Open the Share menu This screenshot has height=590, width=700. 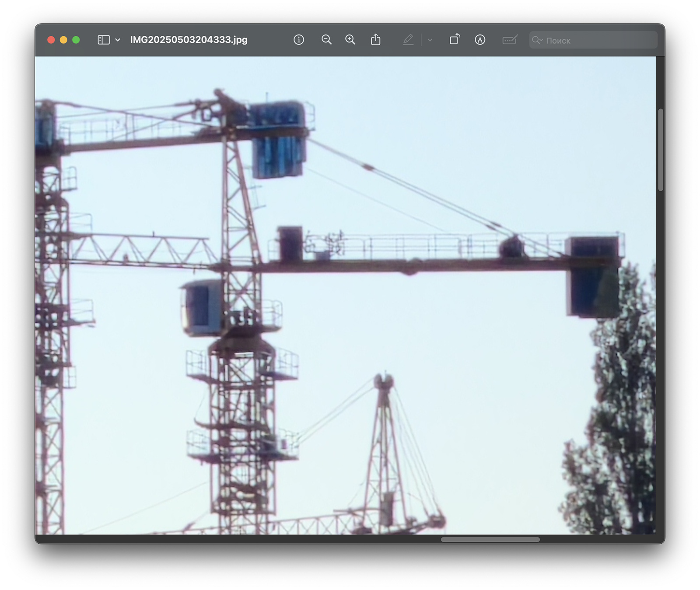click(x=376, y=40)
